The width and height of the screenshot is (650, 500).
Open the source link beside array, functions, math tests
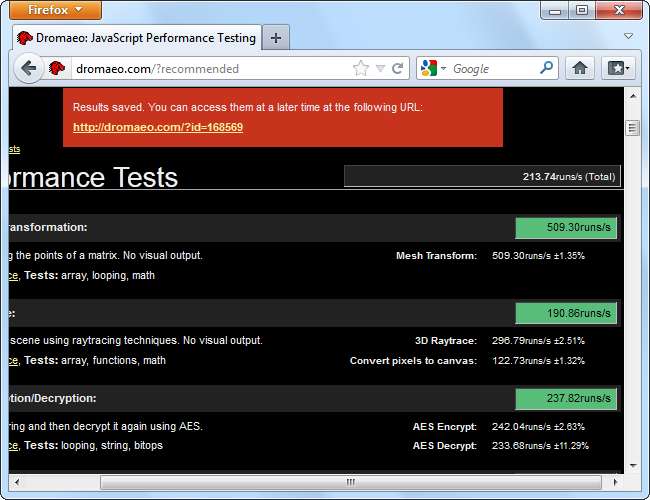tap(13, 361)
